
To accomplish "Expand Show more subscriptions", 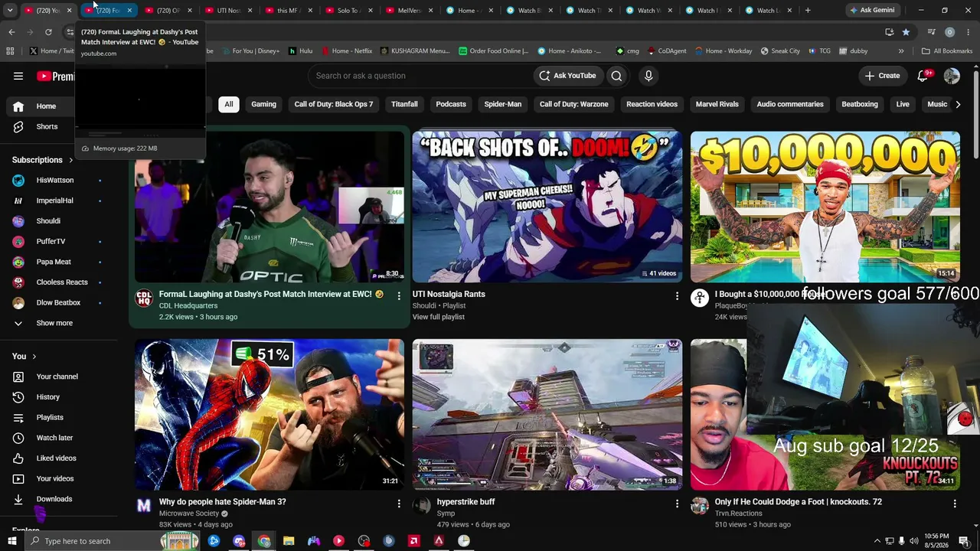I will click(54, 323).
